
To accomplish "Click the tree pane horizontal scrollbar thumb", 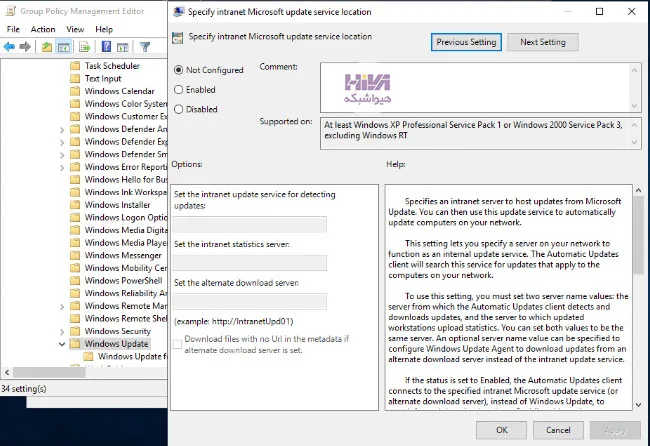I will coord(49,372).
